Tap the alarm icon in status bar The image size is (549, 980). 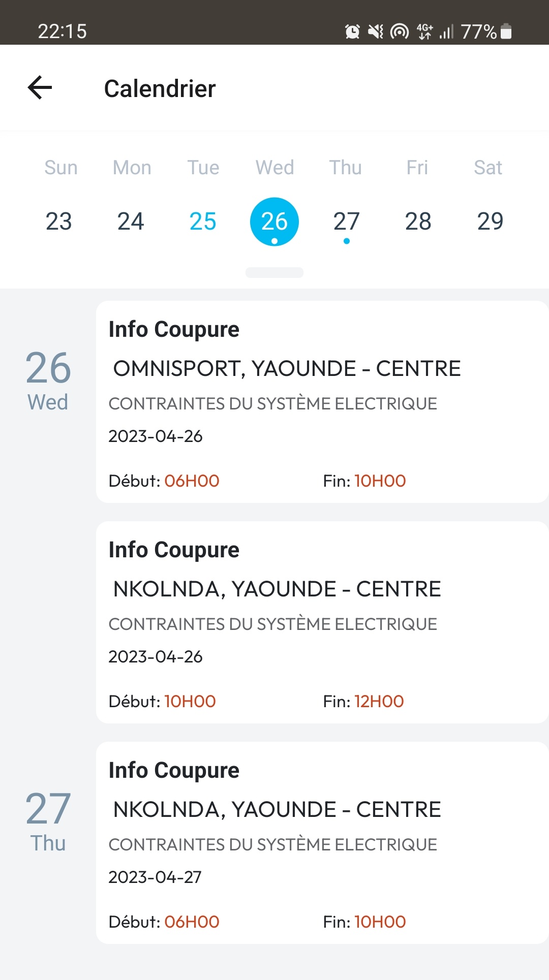[x=352, y=31]
